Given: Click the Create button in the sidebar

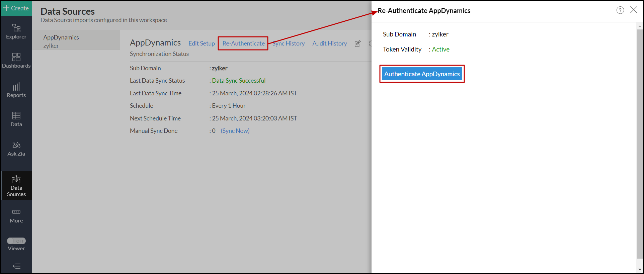Looking at the screenshot, I should 16,8.
